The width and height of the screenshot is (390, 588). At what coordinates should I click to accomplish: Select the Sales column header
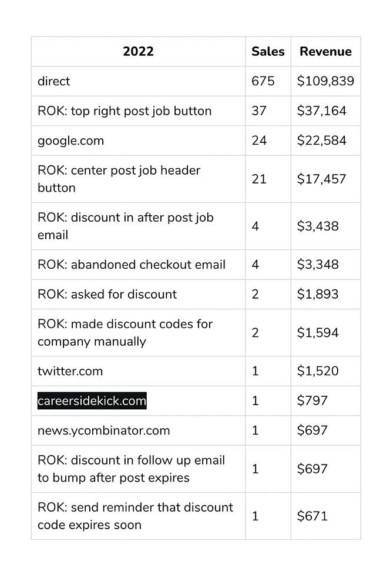pyautogui.click(x=268, y=52)
